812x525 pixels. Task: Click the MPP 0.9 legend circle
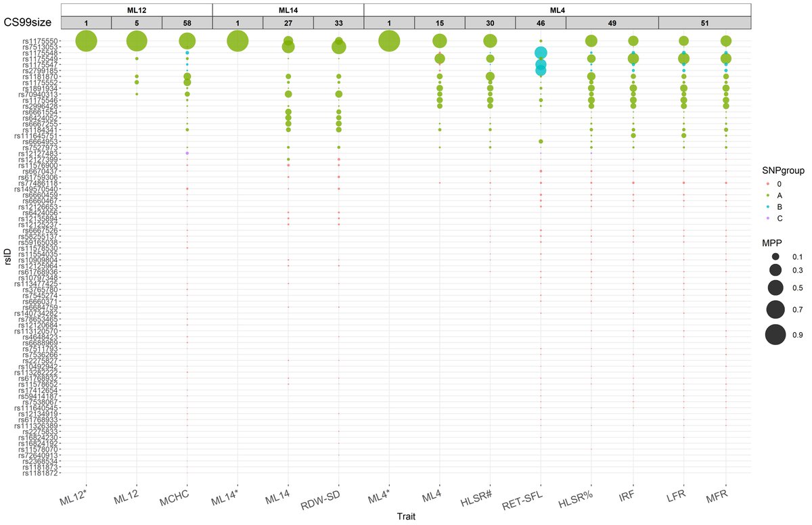pos(775,334)
